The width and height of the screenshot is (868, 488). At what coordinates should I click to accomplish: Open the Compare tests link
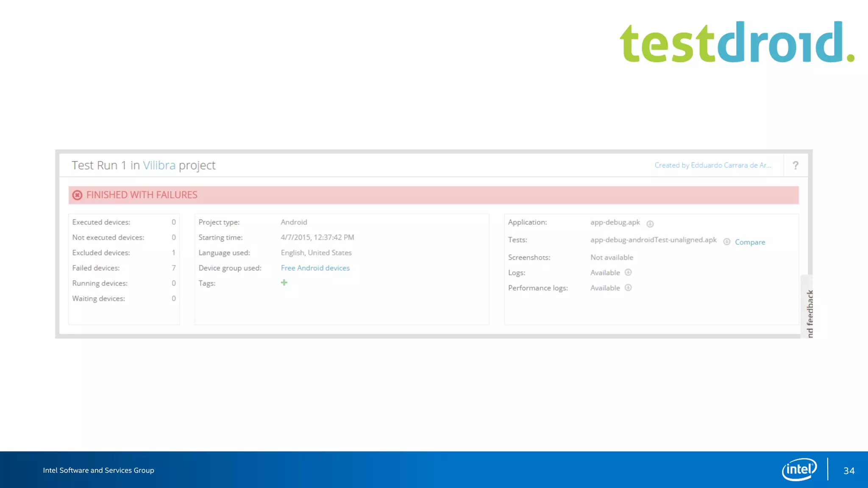tap(750, 242)
